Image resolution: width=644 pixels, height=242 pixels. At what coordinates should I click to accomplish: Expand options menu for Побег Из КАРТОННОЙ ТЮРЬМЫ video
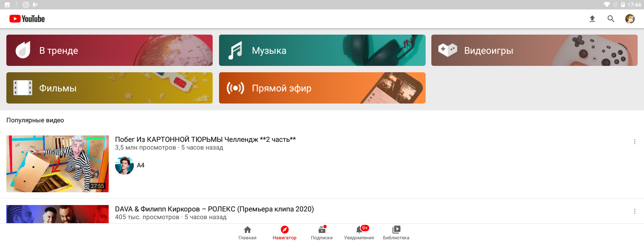(635, 142)
